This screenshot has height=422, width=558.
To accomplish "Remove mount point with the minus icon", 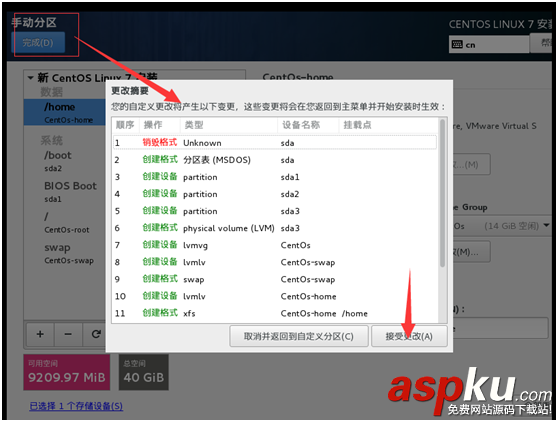I will [68, 334].
